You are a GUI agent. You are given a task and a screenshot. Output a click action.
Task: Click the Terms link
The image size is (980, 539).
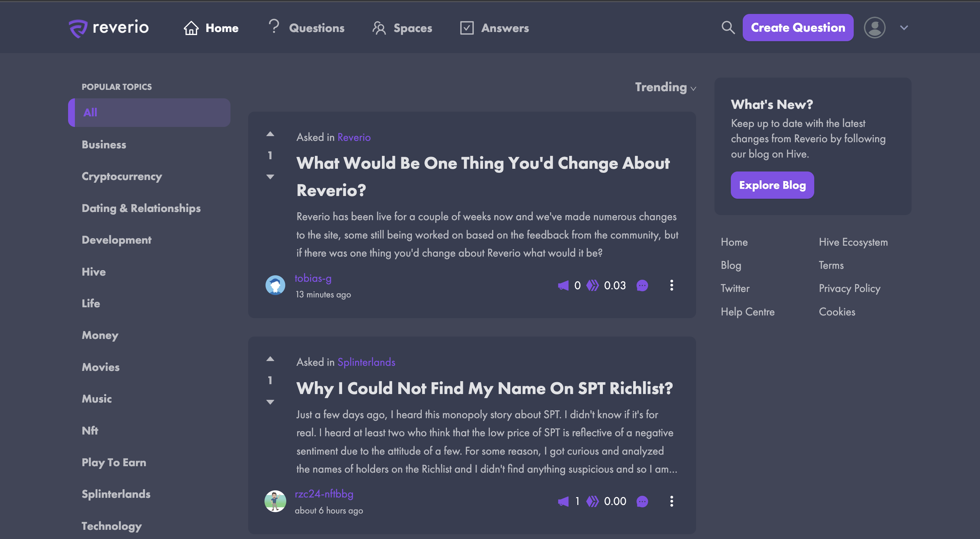pyautogui.click(x=831, y=265)
